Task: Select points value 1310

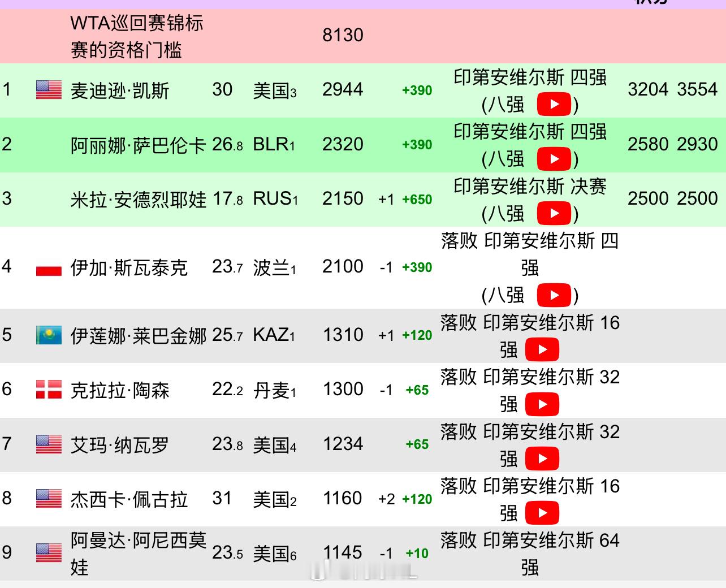Action: point(343,335)
